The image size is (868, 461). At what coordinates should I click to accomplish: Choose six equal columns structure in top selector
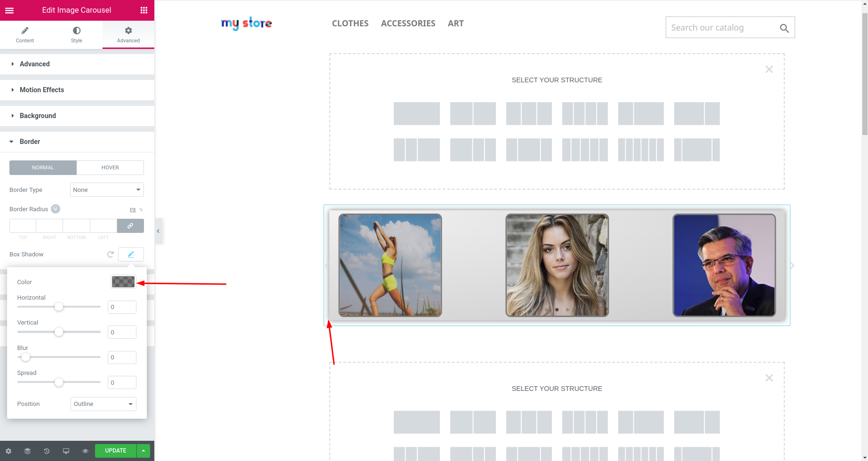641,150
